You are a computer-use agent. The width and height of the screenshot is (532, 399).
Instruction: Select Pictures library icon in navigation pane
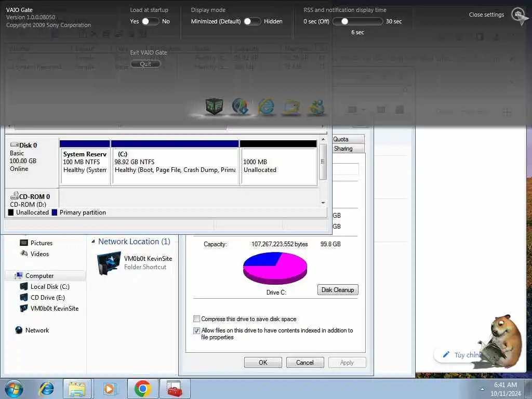tap(24, 243)
